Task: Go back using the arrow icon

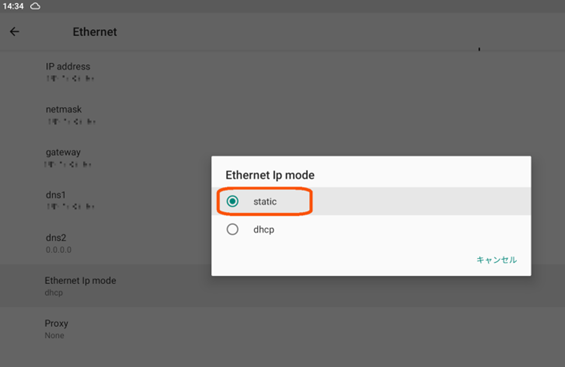Action: pyautogui.click(x=14, y=32)
